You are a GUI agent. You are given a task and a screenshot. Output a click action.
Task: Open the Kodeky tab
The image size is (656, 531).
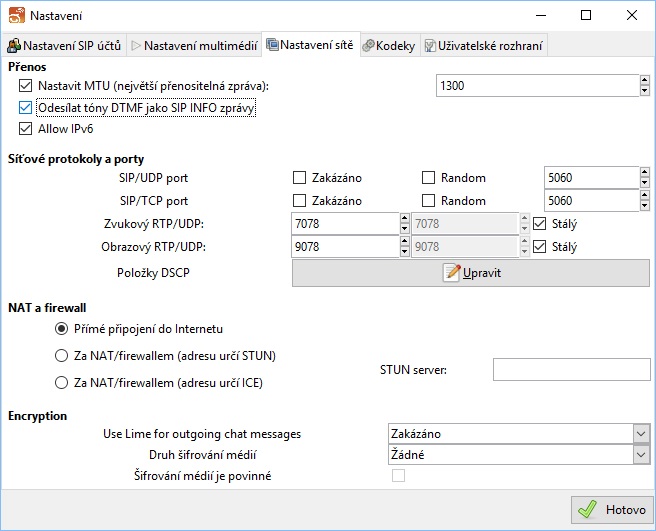click(x=390, y=45)
